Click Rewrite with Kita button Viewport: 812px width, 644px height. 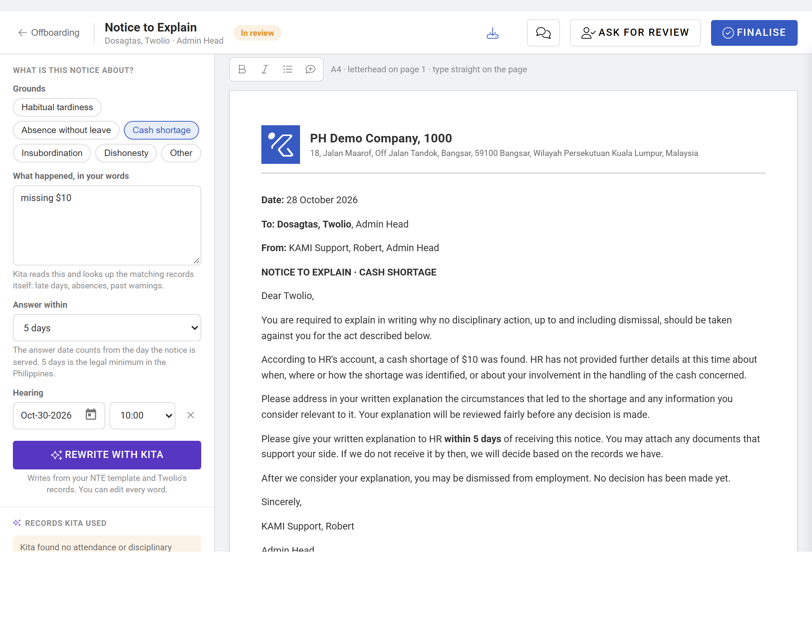[107, 455]
